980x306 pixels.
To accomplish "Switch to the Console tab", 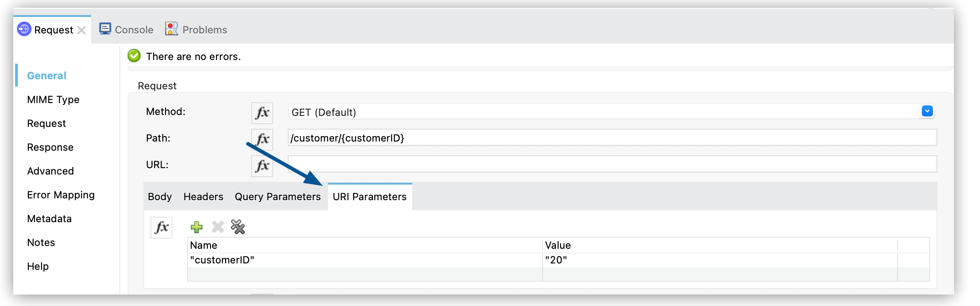I will click(127, 30).
